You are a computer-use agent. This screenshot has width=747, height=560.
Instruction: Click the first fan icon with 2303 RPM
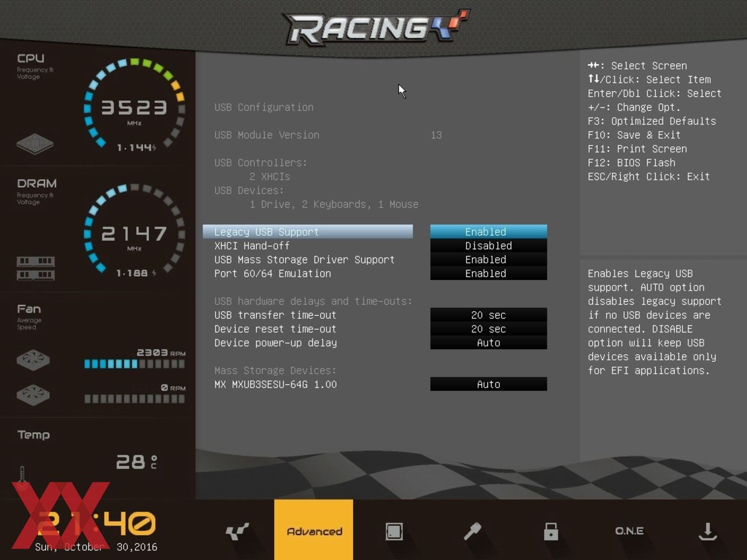33,360
